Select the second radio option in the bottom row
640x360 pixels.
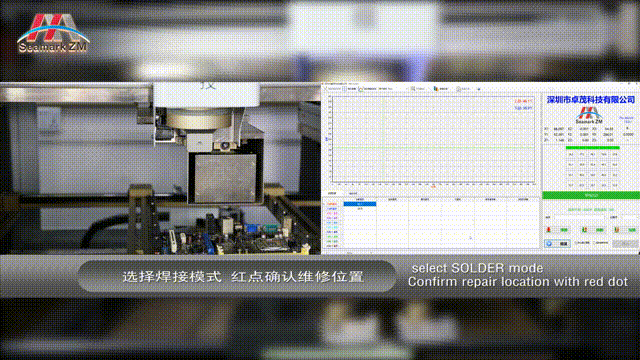point(601,243)
